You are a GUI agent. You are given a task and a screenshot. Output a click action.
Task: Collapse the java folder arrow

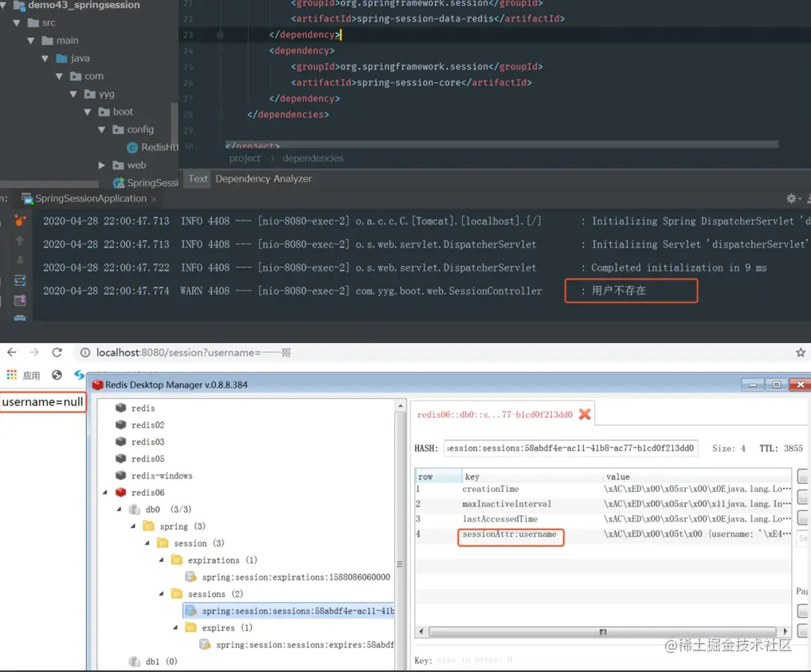[x=45, y=58]
